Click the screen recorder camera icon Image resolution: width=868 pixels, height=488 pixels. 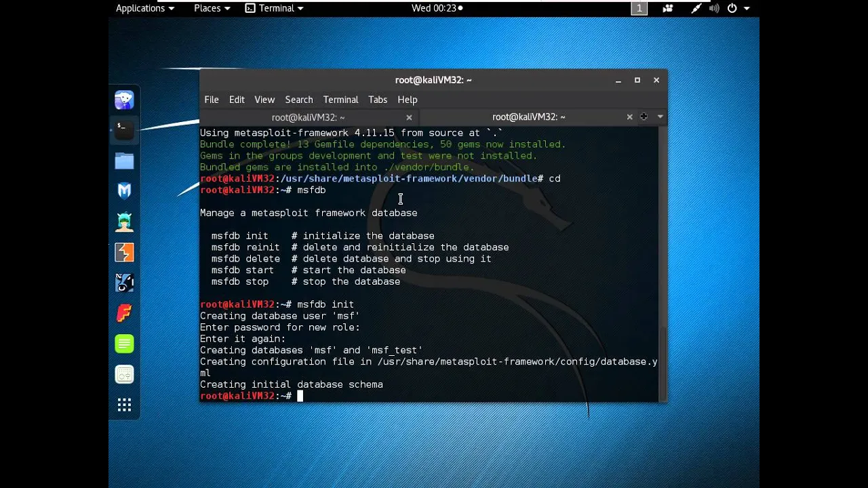pyautogui.click(x=668, y=8)
